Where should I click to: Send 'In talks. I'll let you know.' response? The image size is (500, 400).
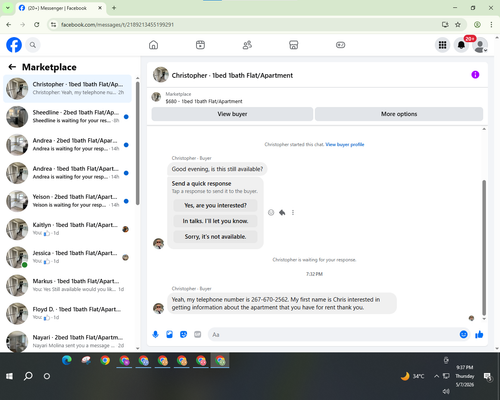tap(215, 221)
